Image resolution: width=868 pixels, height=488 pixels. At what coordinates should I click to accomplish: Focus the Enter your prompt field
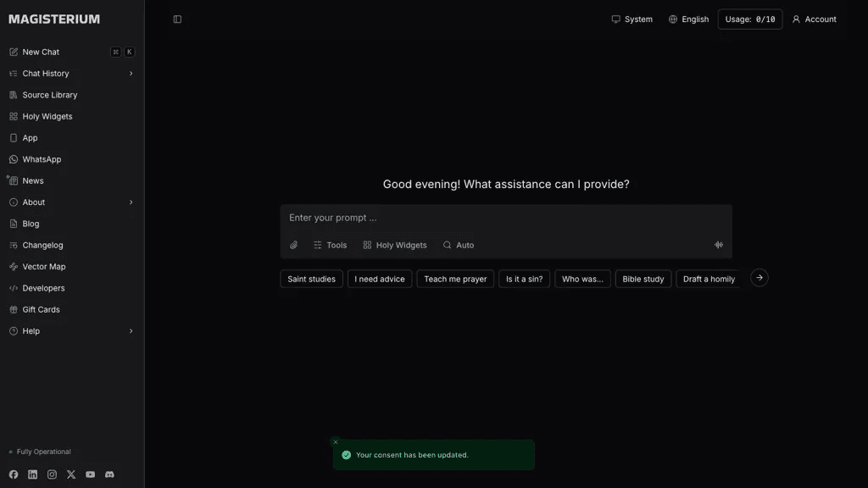tap(505, 218)
